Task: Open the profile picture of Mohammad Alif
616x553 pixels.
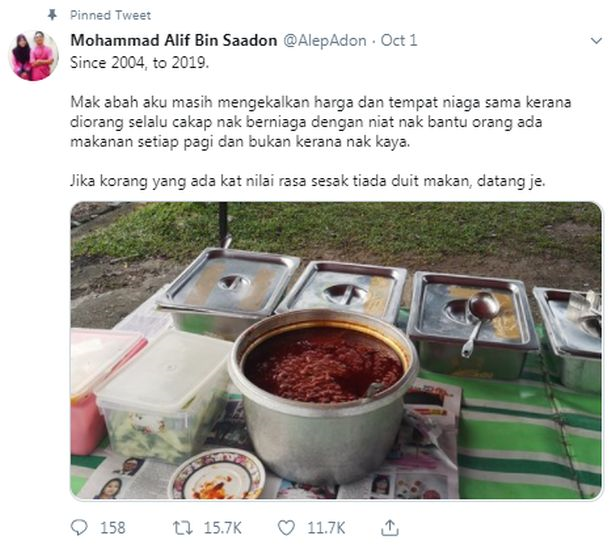Action: tap(33, 55)
